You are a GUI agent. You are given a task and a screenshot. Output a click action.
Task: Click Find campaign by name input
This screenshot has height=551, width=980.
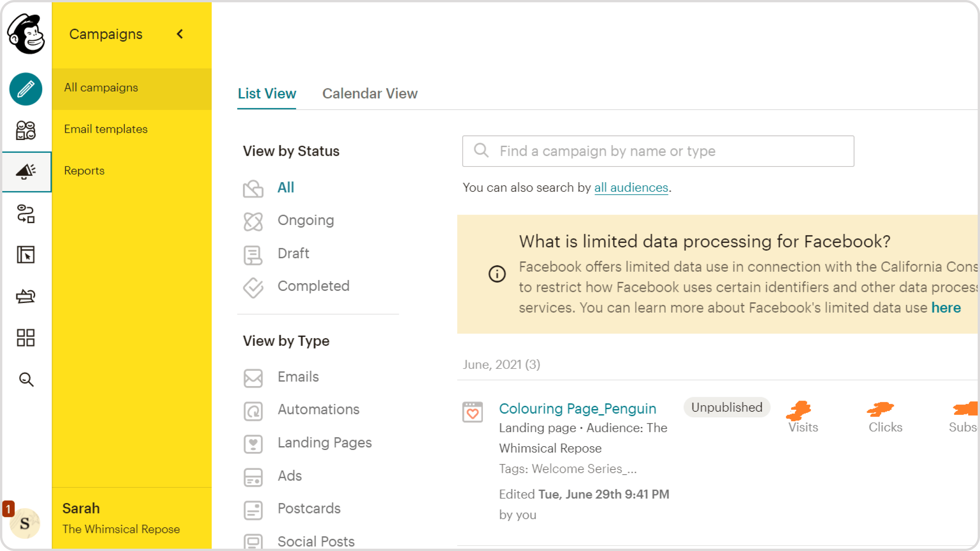tap(658, 152)
